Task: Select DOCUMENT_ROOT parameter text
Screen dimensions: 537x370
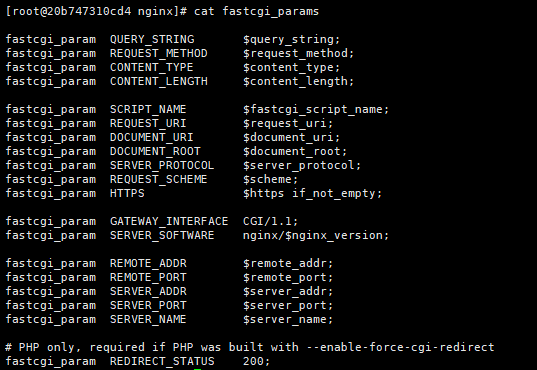Action: (x=155, y=151)
